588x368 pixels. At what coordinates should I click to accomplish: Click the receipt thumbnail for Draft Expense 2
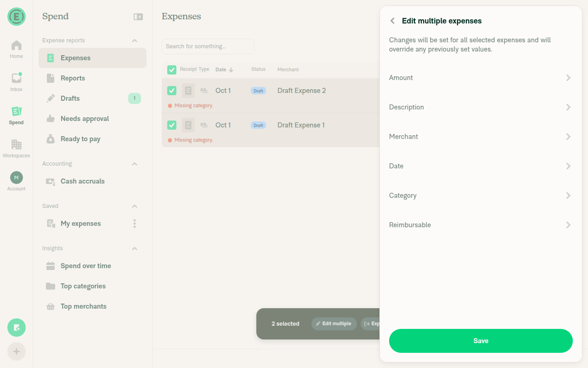(x=188, y=91)
